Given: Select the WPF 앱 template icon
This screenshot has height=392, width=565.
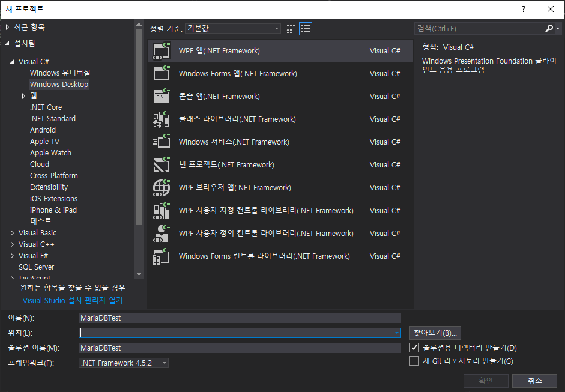Looking at the screenshot, I should pyautogui.click(x=162, y=51).
